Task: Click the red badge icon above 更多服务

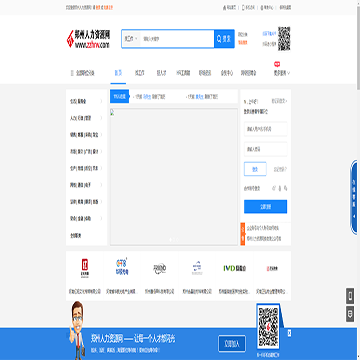Action: point(277,64)
